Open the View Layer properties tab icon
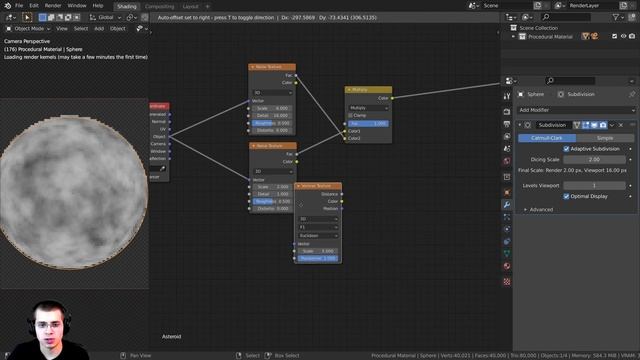The width and height of the screenshot is (640, 360). [x=507, y=136]
